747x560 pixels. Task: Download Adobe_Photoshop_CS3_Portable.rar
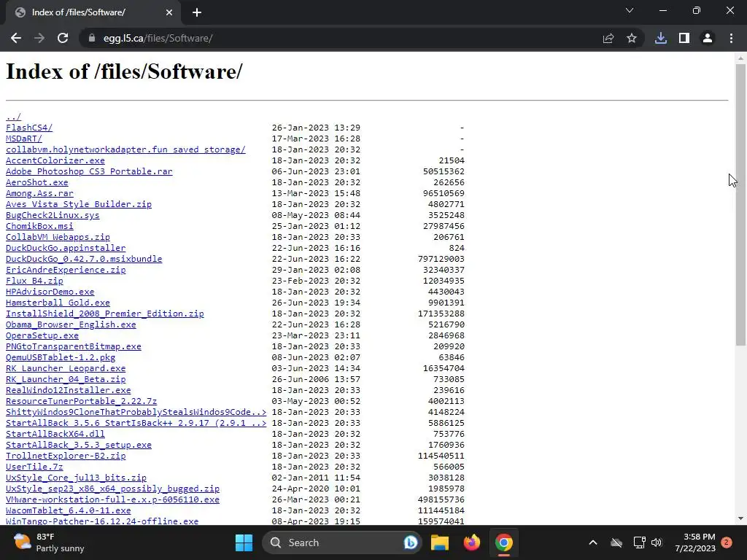(89, 171)
